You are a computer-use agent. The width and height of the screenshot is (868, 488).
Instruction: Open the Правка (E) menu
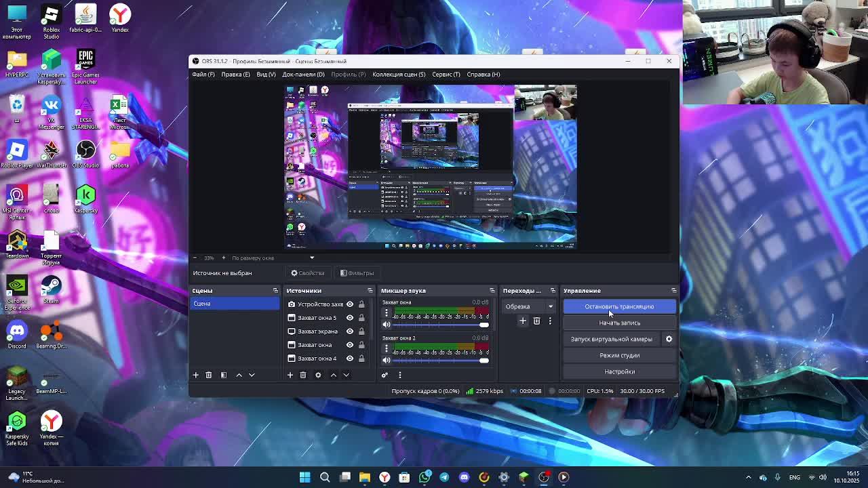(235, 75)
